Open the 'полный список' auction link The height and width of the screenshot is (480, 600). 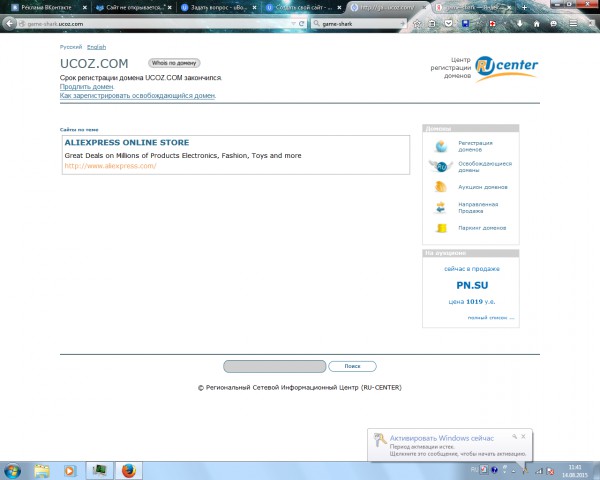click(x=491, y=318)
